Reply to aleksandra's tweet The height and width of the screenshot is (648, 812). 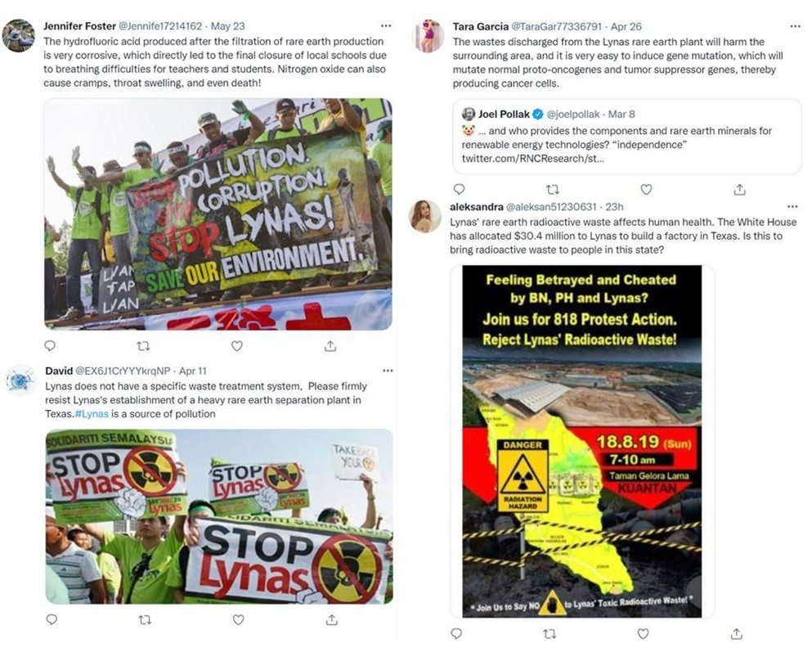[456, 633]
